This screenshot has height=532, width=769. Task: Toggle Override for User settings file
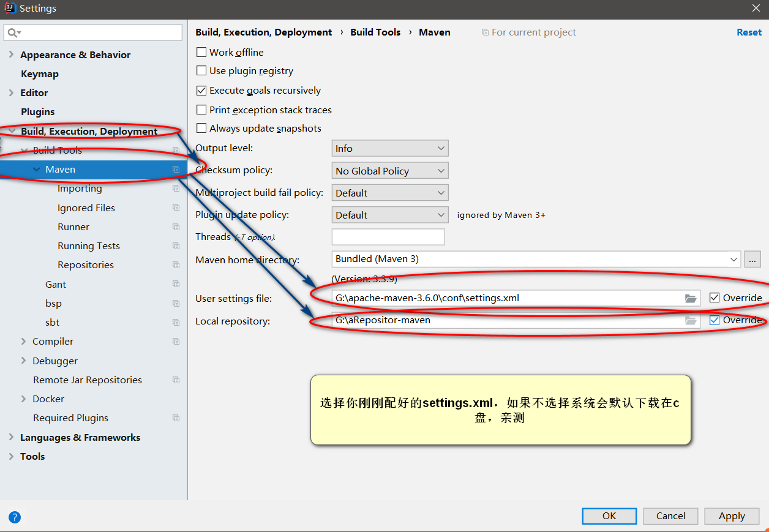pyautogui.click(x=715, y=298)
